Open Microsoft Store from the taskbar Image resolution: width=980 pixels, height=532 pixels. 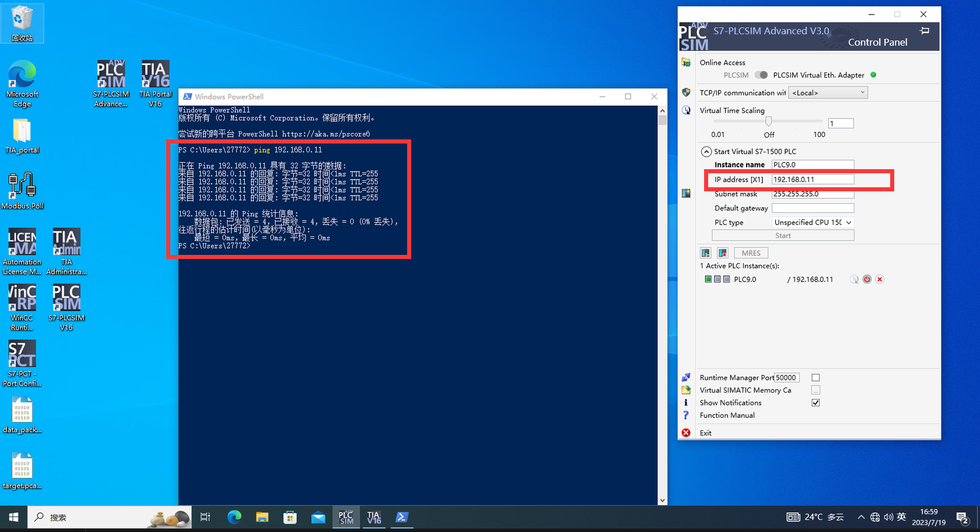tap(290, 517)
